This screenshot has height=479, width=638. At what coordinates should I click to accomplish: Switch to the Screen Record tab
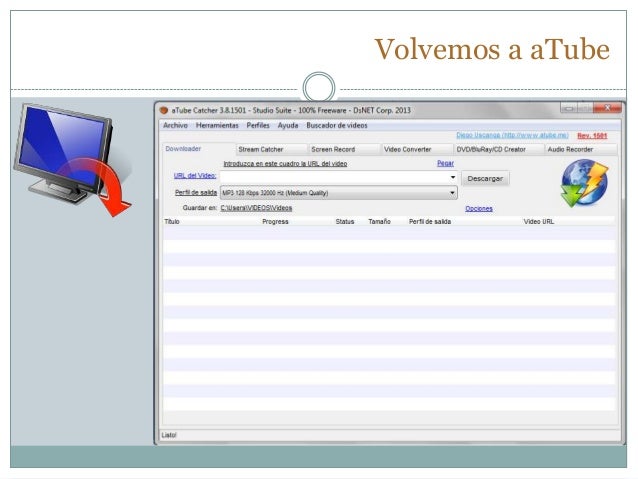click(344, 149)
